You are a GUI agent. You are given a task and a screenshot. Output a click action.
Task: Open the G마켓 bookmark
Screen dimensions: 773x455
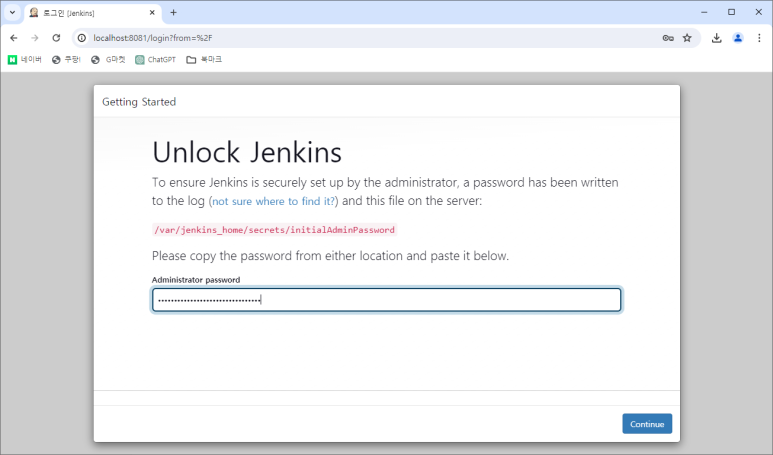(x=108, y=60)
